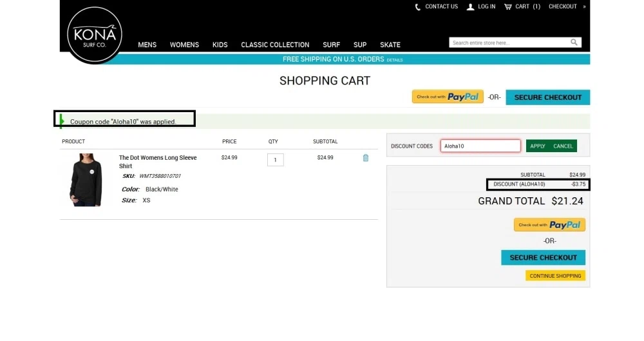Click free shipping Details link
This screenshot has height=341, width=644.
click(395, 60)
